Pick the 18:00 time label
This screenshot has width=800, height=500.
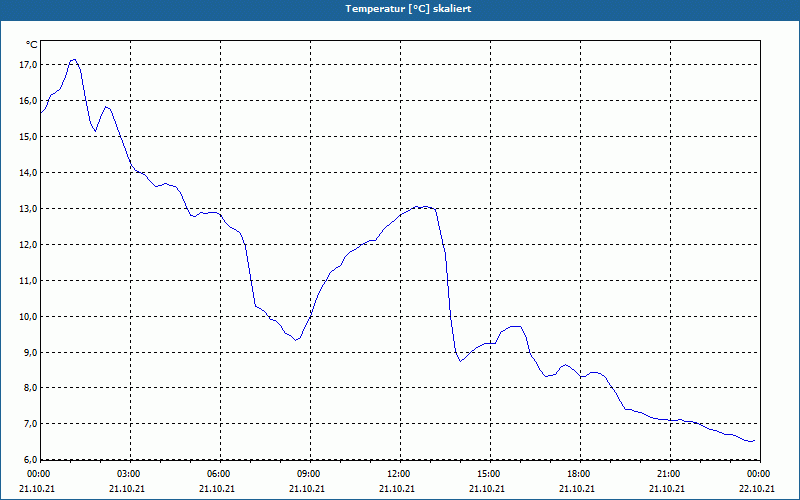coord(579,474)
